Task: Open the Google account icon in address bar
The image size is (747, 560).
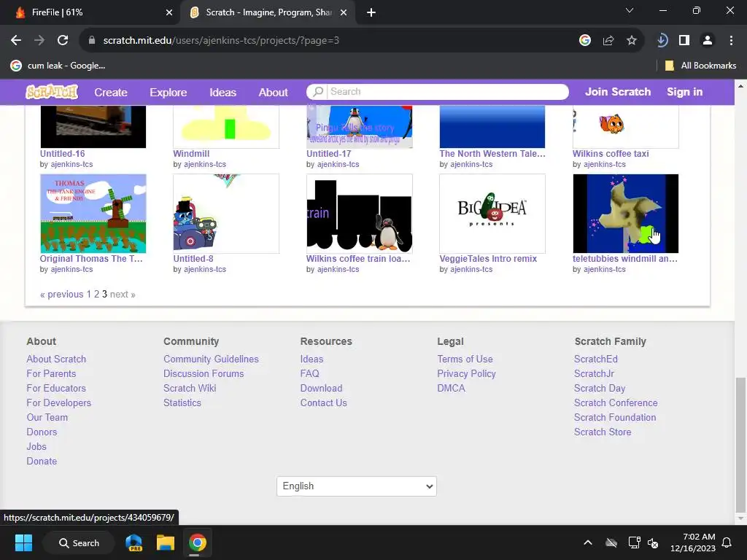Action: coord(585,41)
